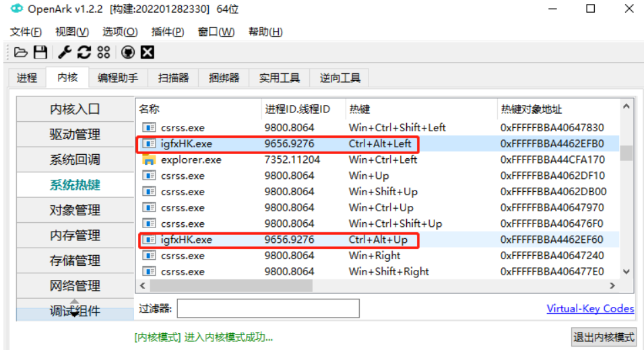Select 系统回调 in the sidebar
Image resolution: width=644 pixels, height=350 pixels.
click(x=75, y=160)
